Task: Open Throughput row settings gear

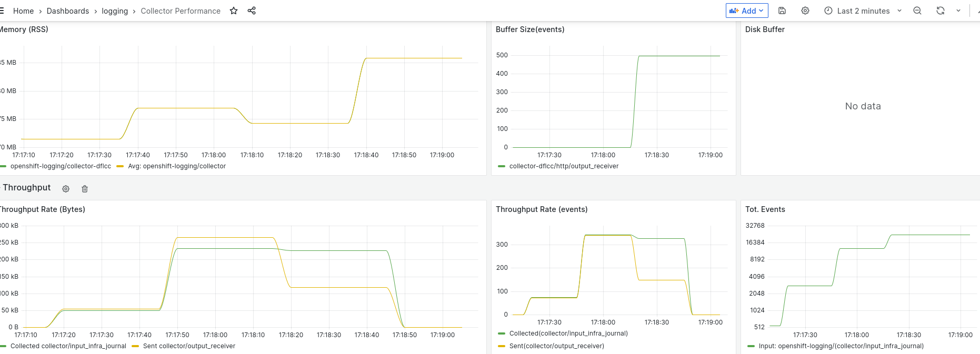Action: tap(66, 189)
